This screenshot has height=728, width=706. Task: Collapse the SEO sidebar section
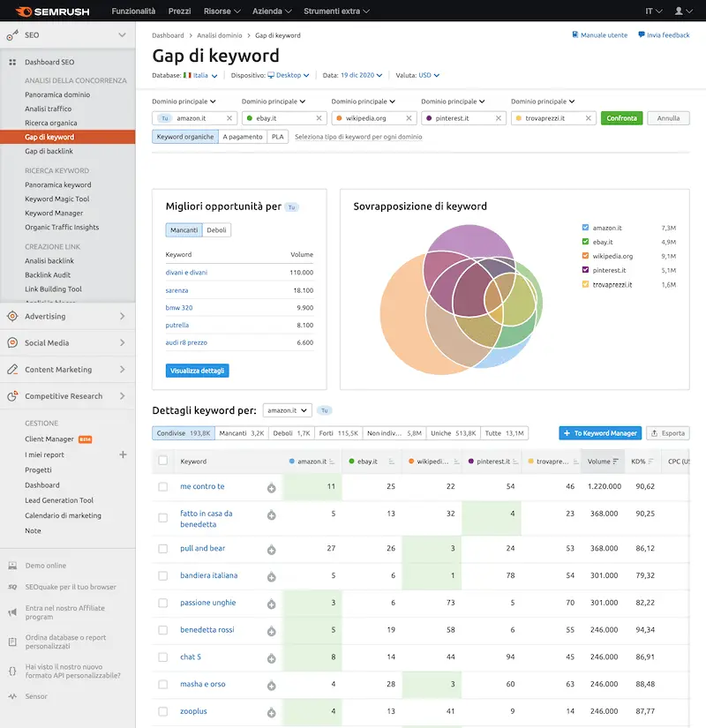(x=122, y=34)
